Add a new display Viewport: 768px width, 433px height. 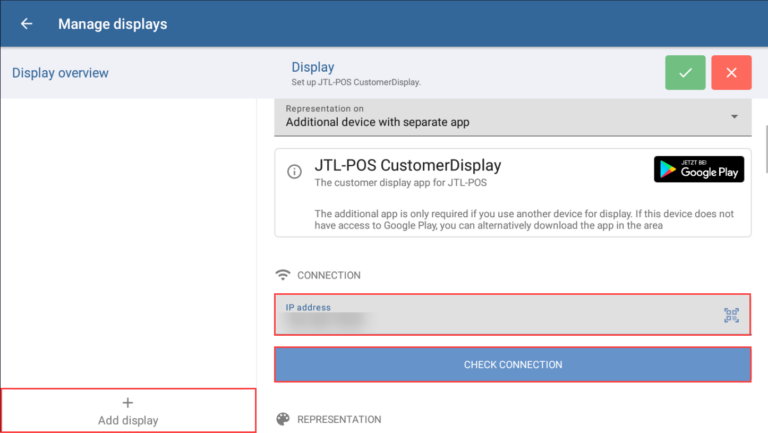click(x=128, y=410)
